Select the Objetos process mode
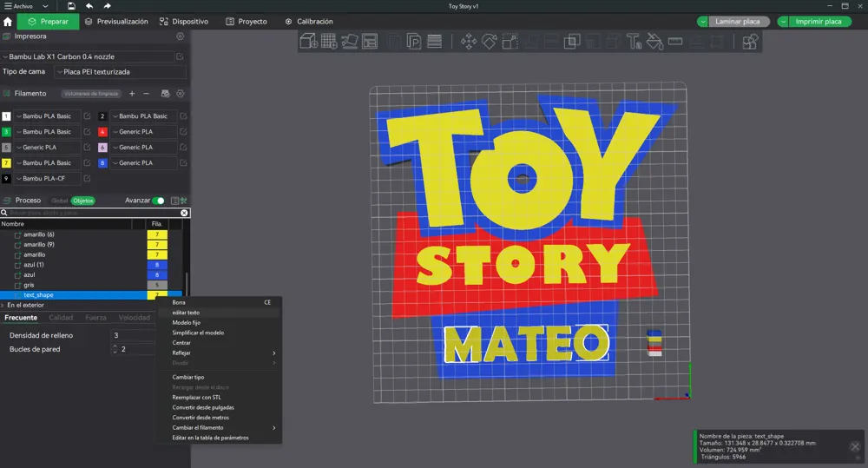The width and height of the screenshot is (868, 468). (x=83, y=201)
